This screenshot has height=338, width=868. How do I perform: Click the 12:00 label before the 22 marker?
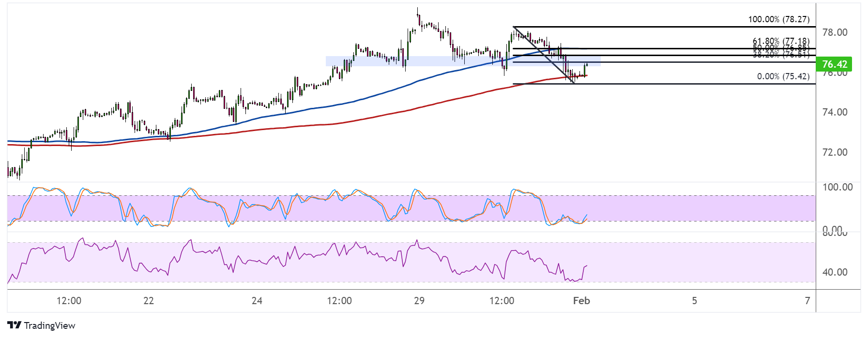69,301
